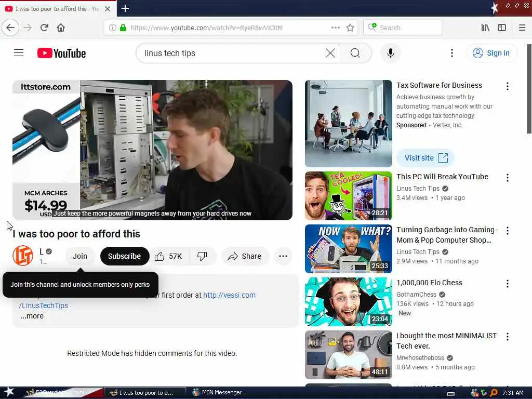
Task: Click the page vertical scrollbar
Action: tap(529, 89)
